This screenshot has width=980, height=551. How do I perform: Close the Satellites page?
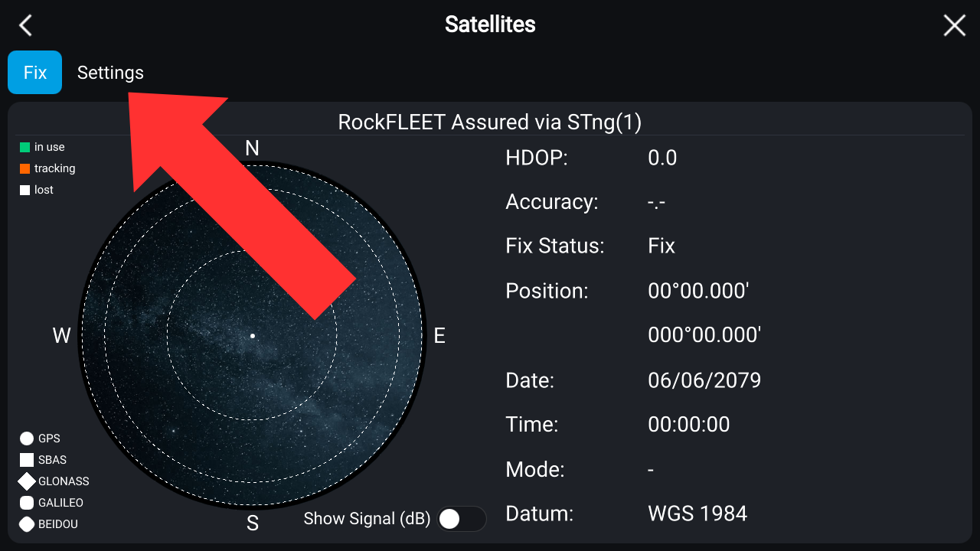tap(954, 25)
